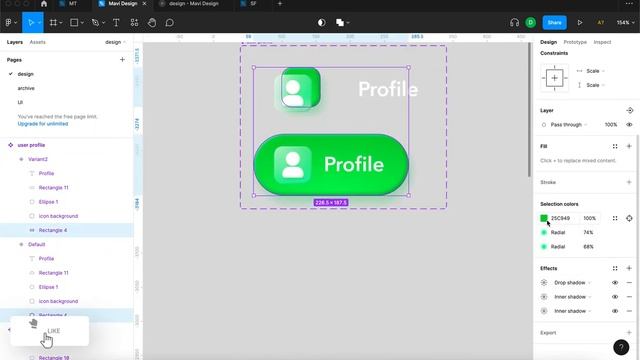Click Upgrade for unlimited link

click(43, 124)
